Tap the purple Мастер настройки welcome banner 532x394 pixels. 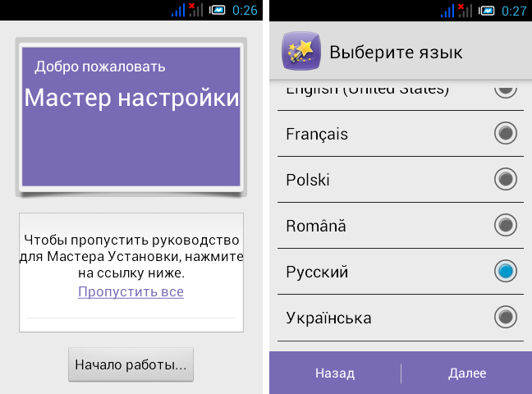[x=131, y=117]
